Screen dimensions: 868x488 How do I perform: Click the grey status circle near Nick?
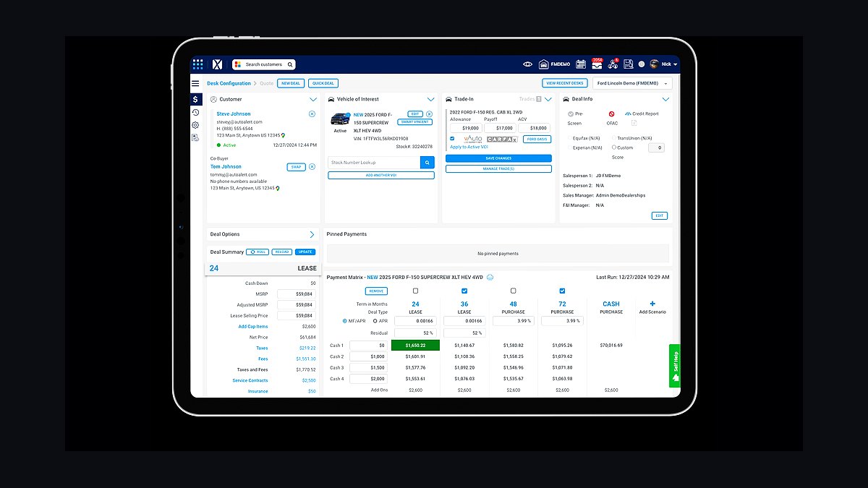(642, 64)
